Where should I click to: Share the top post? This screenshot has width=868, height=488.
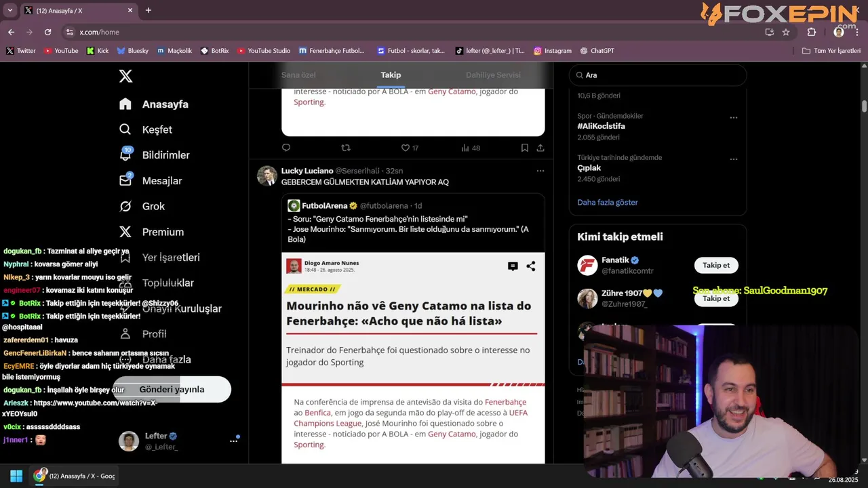[x=540, y=148]
